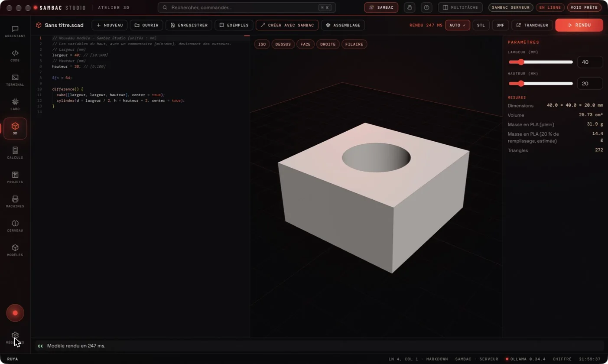Switch to Dessus top view

click(x=283, y=44)
